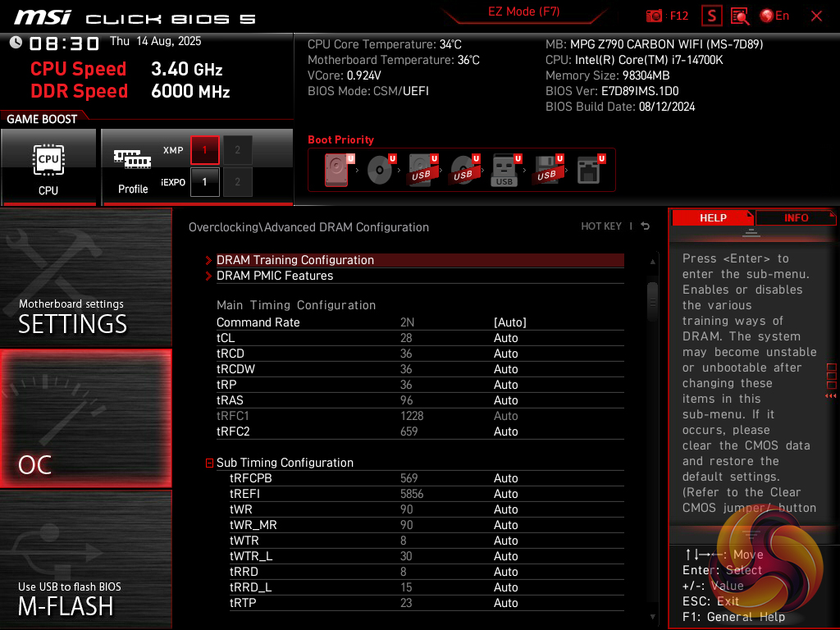Select the tRAS Auto value field
The image size is (840, 630).
pyautogui.click(x=505, y=400)
